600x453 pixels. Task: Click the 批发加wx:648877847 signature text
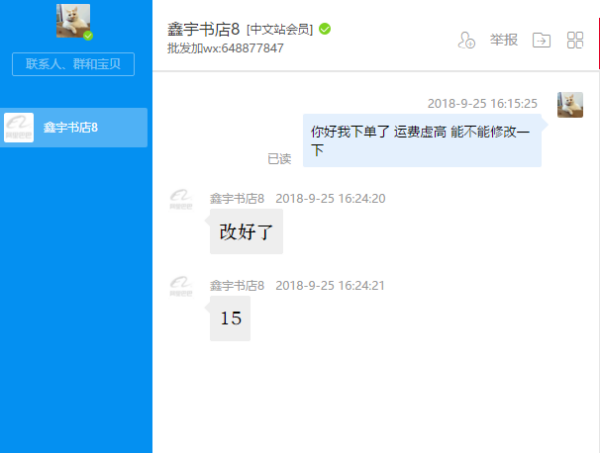(x=225, y=48)
